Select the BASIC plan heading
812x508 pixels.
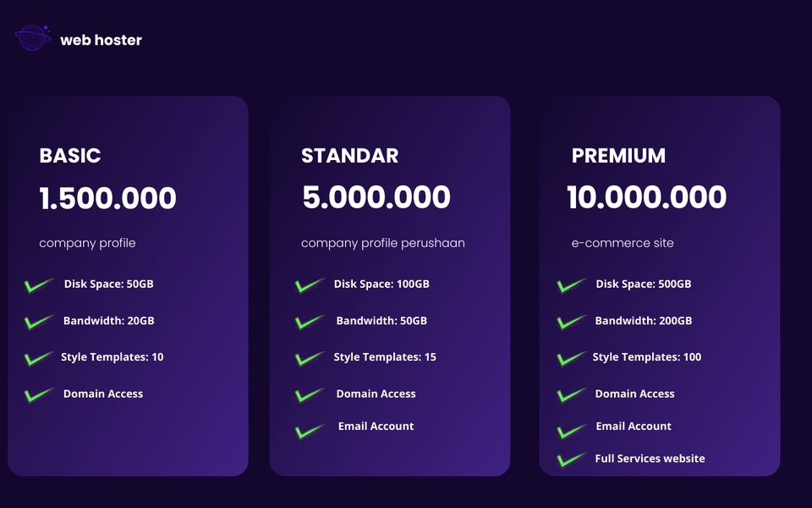[70, 156]
